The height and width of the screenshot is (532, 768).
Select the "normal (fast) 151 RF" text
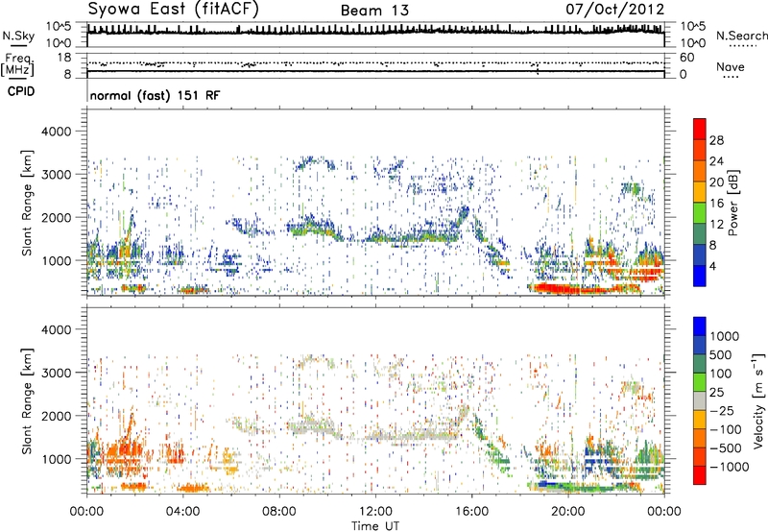pos(156,95)
